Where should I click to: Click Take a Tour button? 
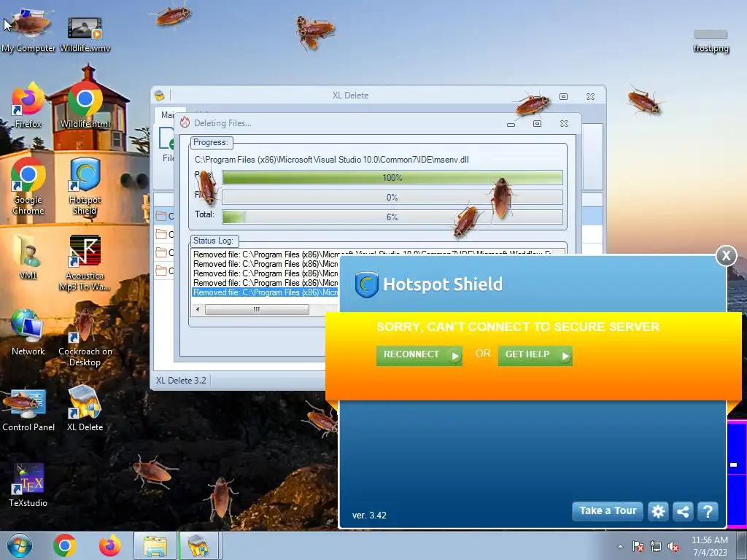pyautogui.click(x=608, y=511)
